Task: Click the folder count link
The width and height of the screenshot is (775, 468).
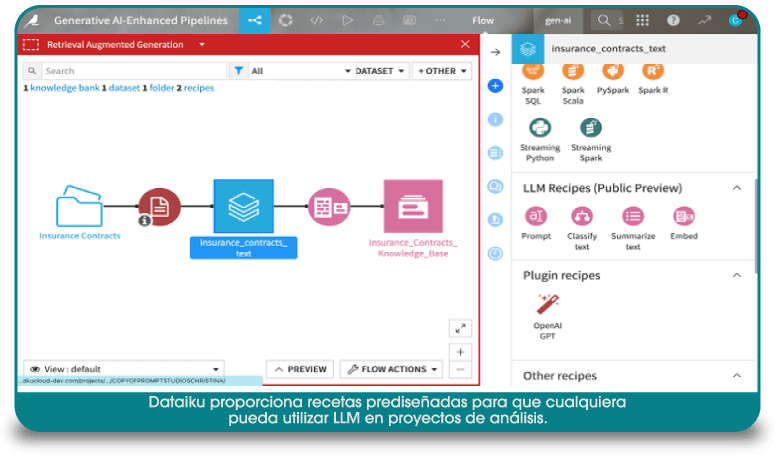Action: pos(162,88)
